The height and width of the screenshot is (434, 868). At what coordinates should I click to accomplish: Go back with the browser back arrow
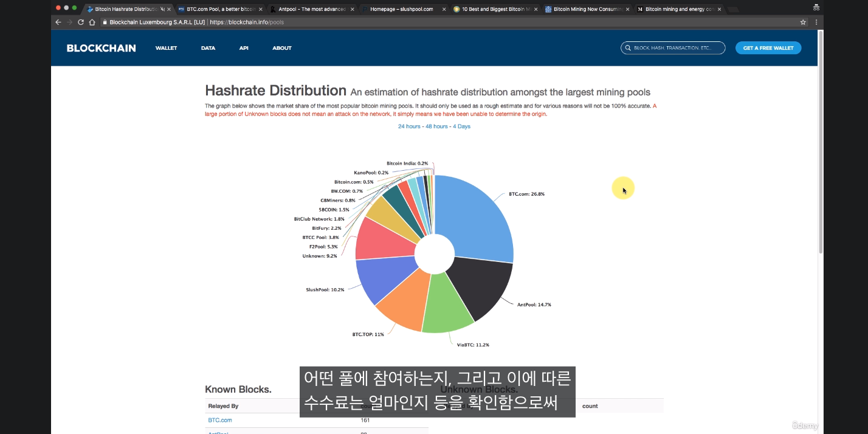click(58, 22)
